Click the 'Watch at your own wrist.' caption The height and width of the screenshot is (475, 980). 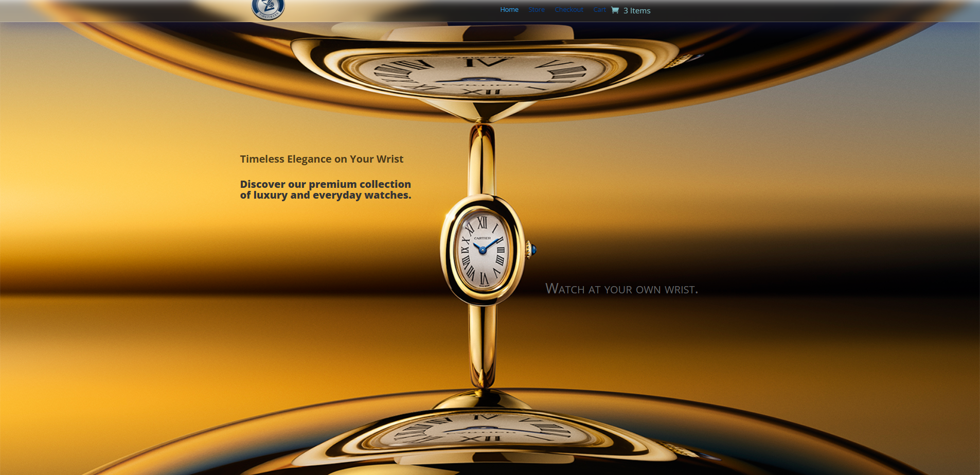tap(621, 289)
